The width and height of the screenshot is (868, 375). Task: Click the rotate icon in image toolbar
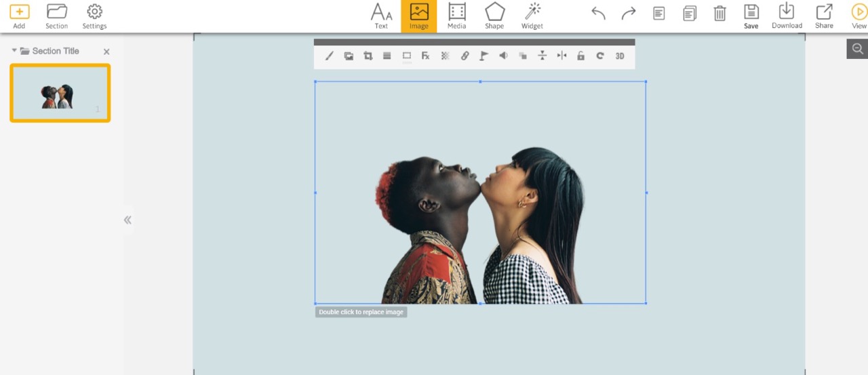600,56
